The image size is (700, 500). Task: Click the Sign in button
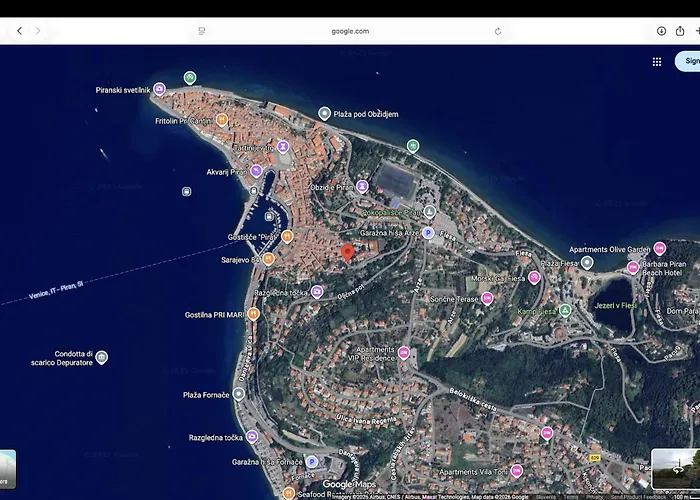point(688,61)
